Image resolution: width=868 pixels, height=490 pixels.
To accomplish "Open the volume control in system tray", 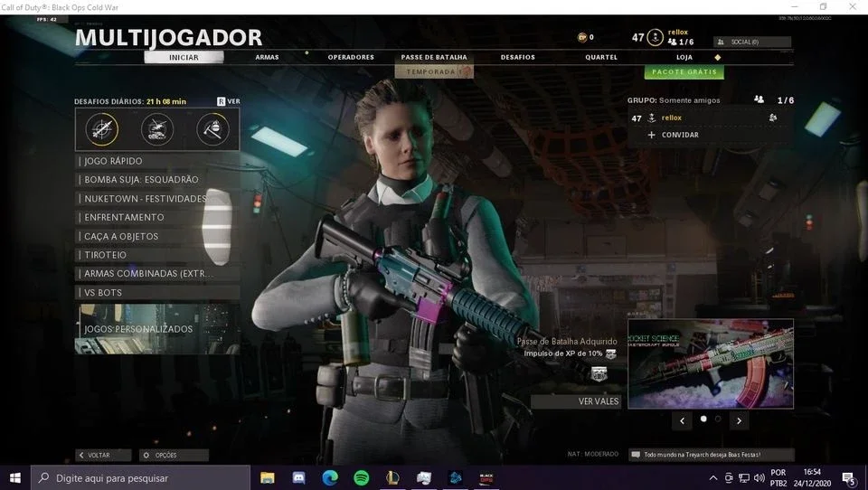I will tap(759, 478).
